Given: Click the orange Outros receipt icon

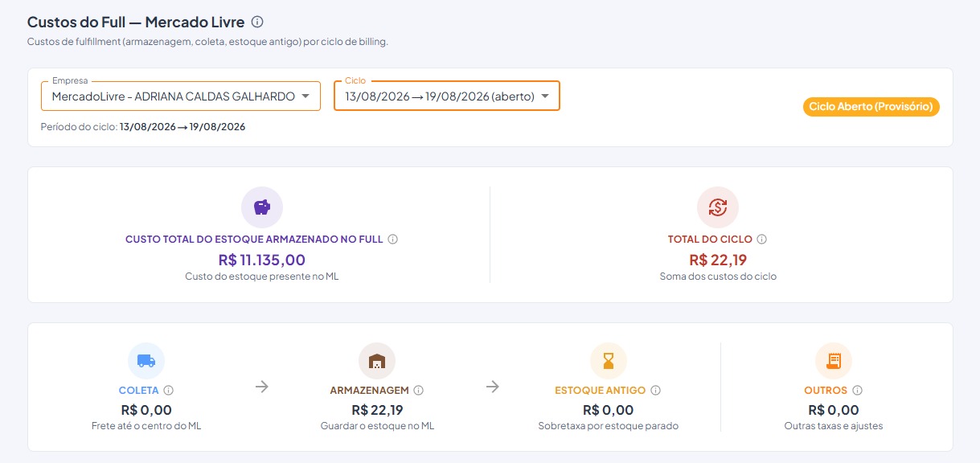Looking at the screenshot, I should point(833,361).
